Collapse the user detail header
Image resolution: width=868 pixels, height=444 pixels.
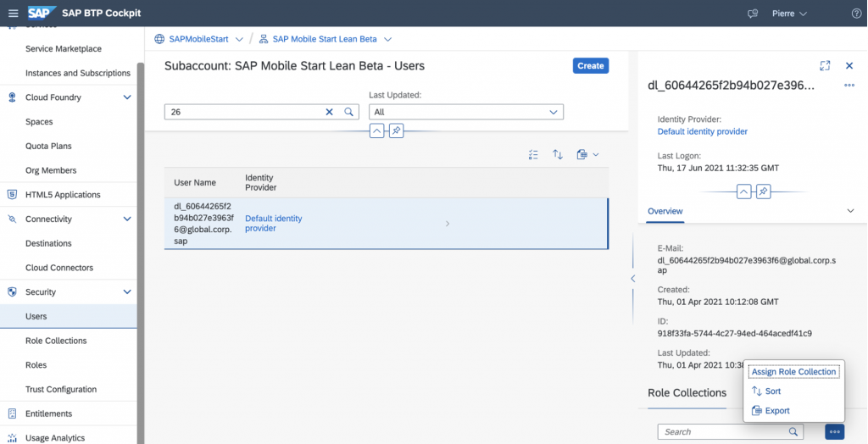743,191
